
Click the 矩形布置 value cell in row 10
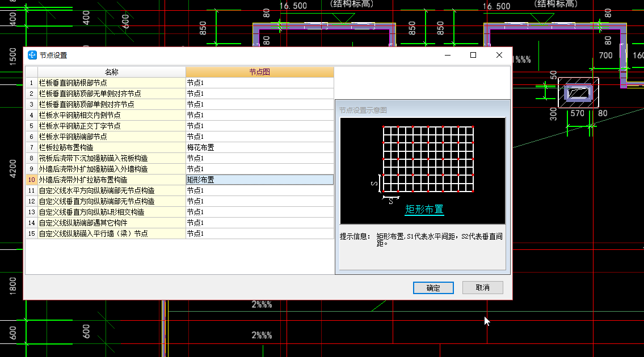click(259, 180)
